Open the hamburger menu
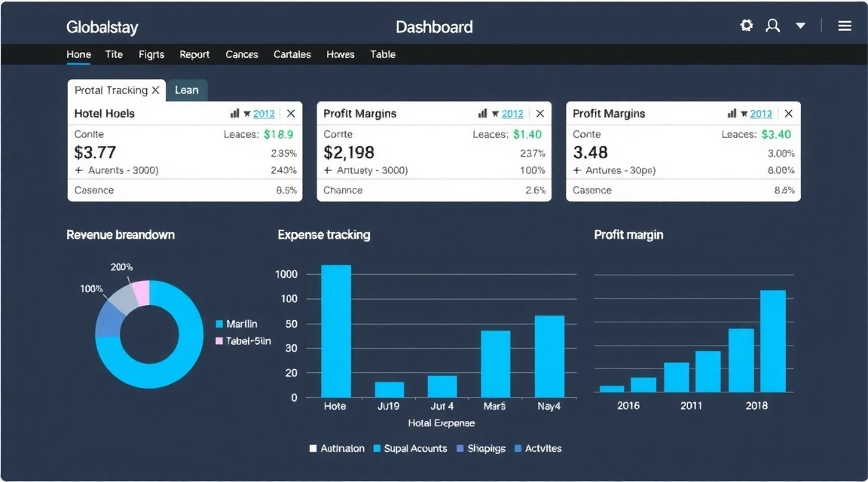 844,25
